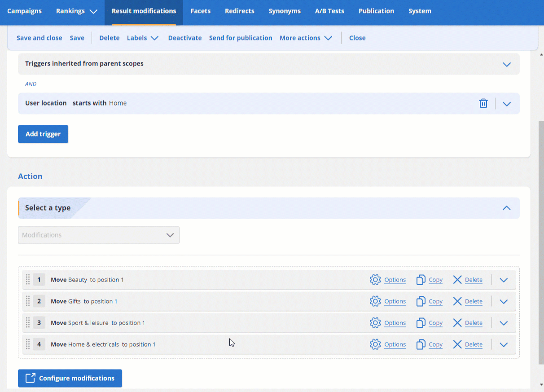
Task: Click the Copy link for Sport & leisure
Action: coord(435,323)
